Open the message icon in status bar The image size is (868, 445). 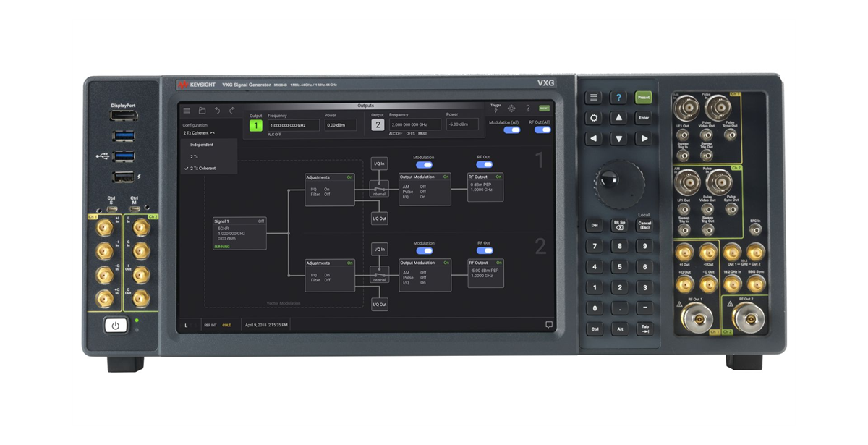[x=548, y=325]
